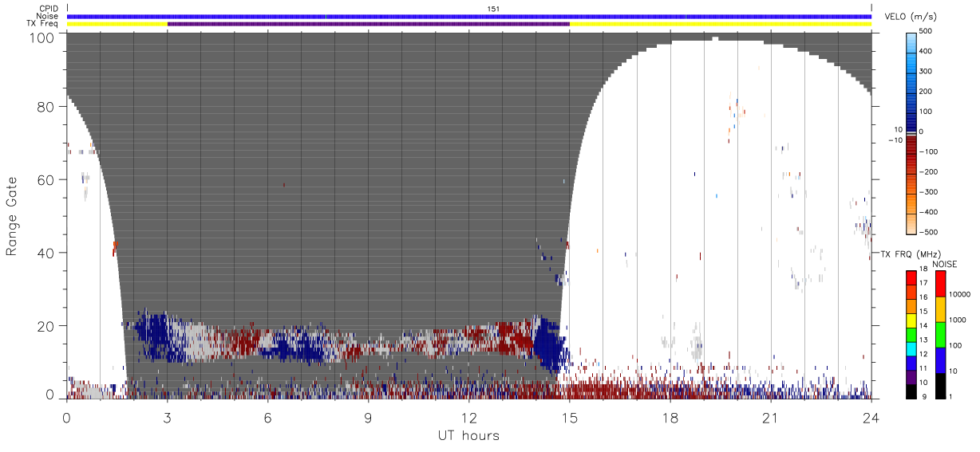Click the CPID value 151
The height and width of the screenshot is (452, 980).
[492, 9]
